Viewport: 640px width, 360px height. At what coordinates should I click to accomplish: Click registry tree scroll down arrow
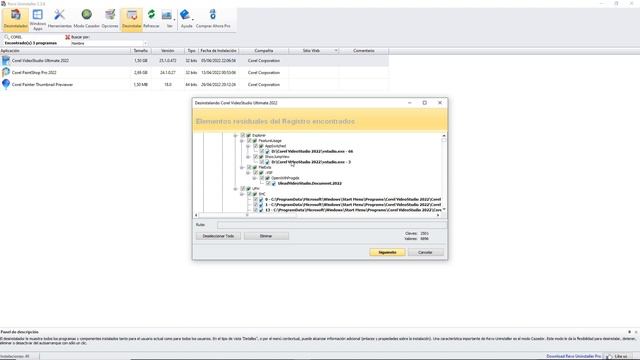(x=444, y=209)
